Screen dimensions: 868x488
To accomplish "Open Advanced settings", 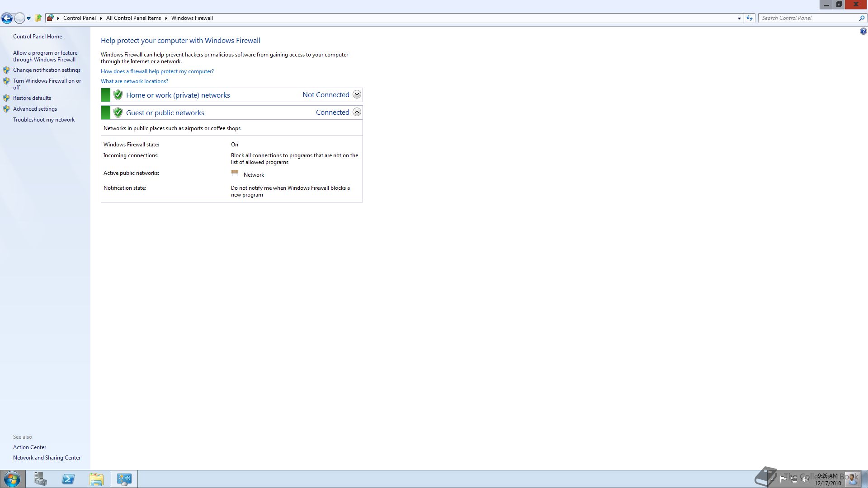I will coord(35,109).
